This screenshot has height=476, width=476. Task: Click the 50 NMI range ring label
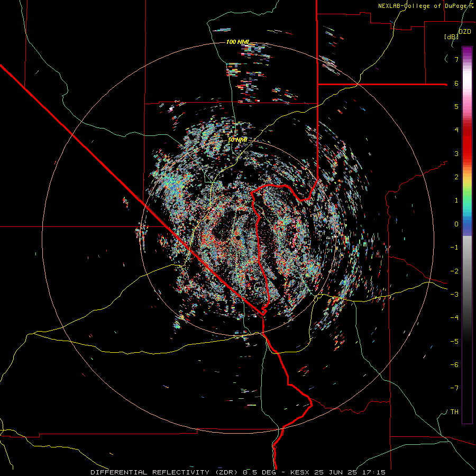click(237, 140)
